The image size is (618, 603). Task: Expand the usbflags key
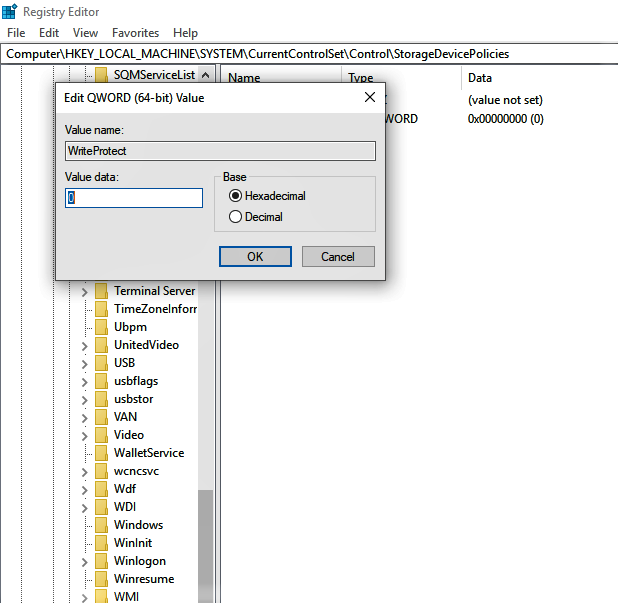point(85,382)
